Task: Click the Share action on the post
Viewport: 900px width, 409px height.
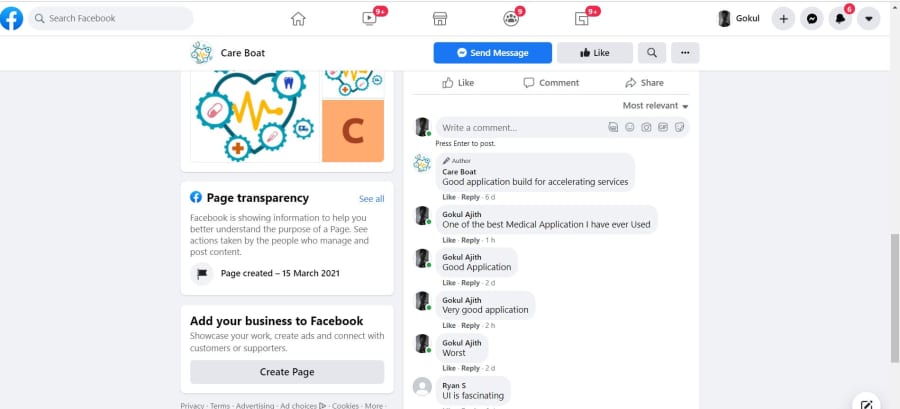Action: [x=645, y=83]
